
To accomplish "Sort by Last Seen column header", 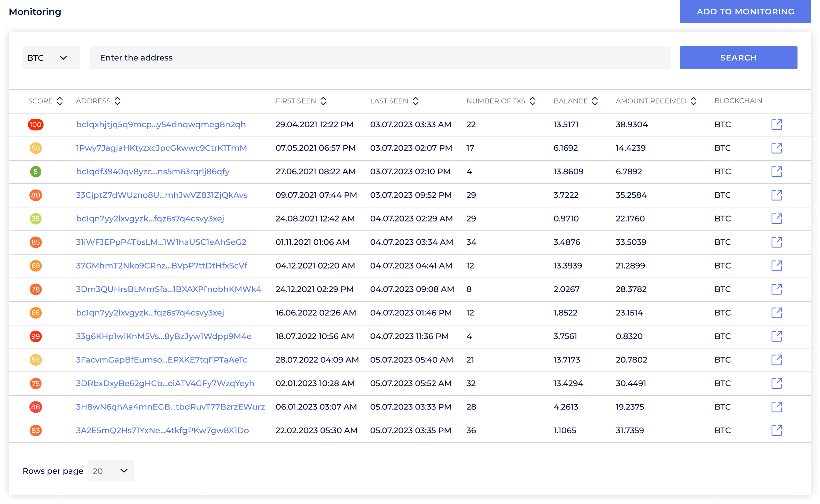I will (x=415, y=101).
